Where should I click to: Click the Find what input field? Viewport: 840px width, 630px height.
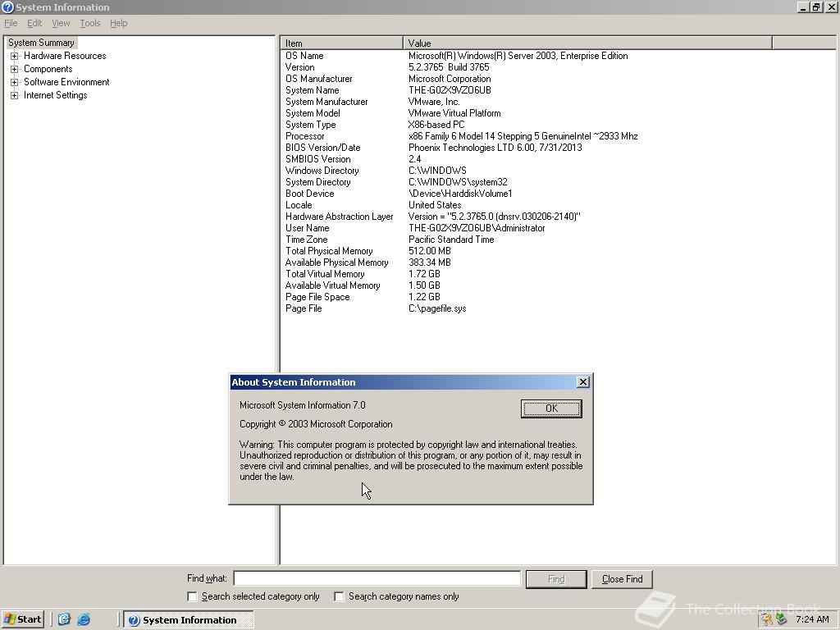(x=377, y=578)
